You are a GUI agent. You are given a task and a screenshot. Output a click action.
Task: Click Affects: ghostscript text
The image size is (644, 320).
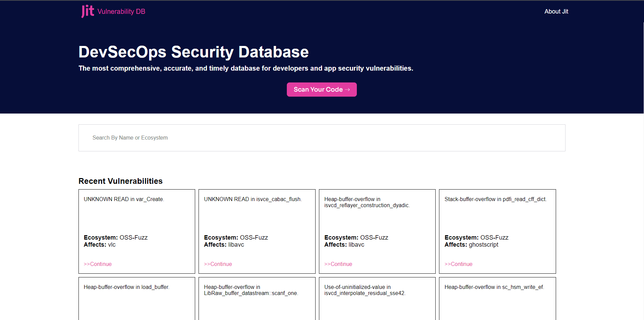tap(471, 245)
